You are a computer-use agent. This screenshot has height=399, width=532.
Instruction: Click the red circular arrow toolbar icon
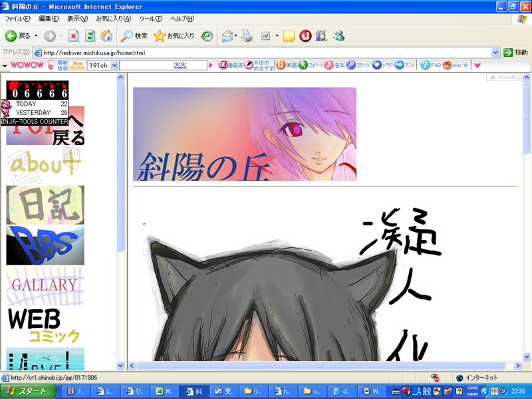[305, 36]
